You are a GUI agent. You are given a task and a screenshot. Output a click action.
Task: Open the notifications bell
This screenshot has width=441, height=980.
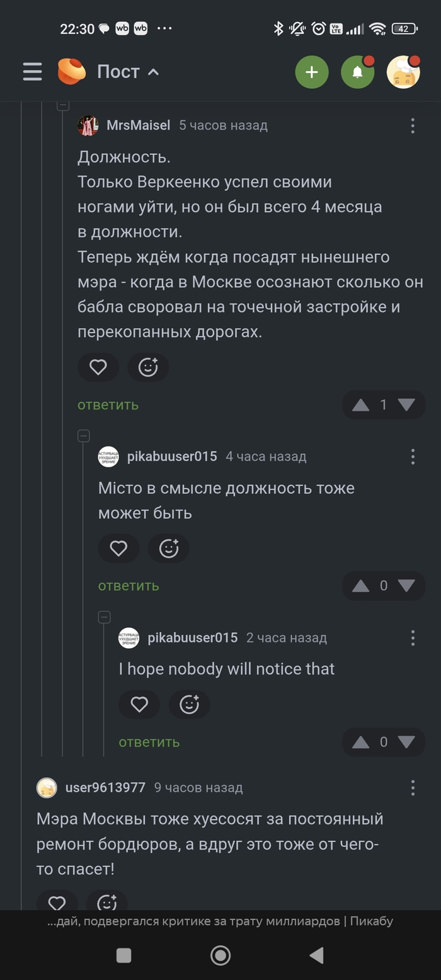coord(357,72)
